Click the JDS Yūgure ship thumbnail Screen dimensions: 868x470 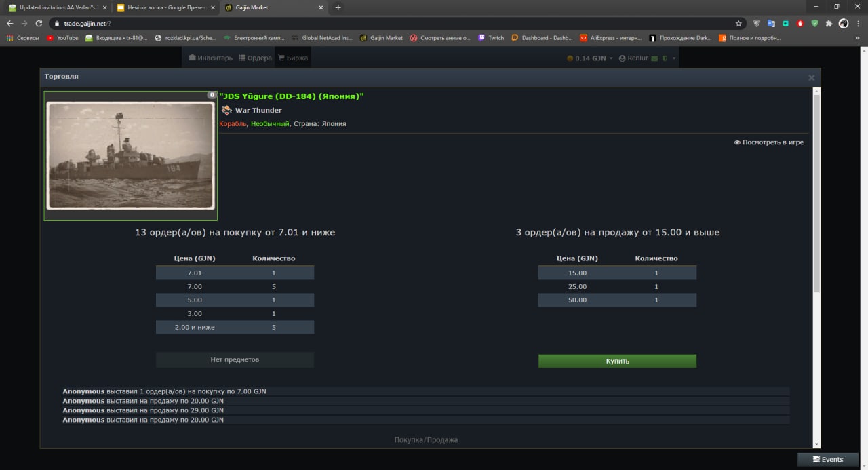130,156
